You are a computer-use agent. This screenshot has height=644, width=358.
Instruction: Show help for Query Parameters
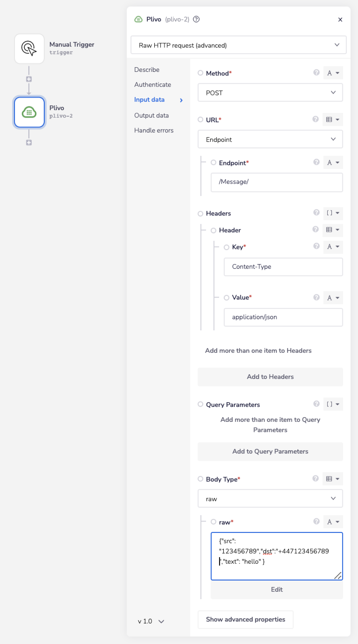coord(316,404)
